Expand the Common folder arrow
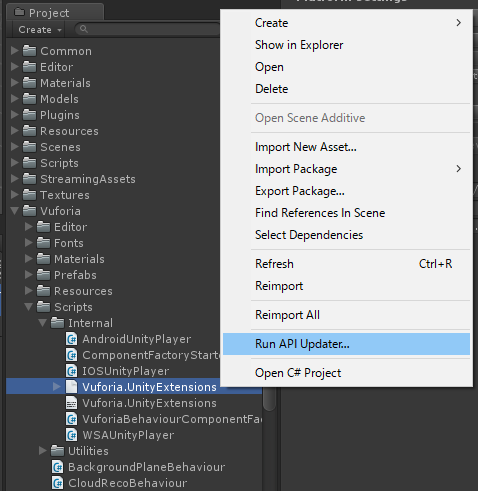 [14, 51]
